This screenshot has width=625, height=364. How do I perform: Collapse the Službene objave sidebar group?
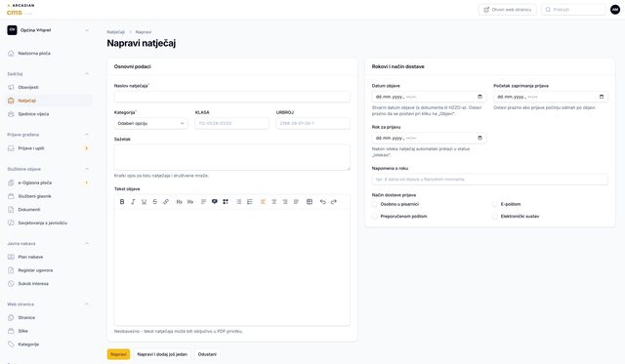click(87, 169)
